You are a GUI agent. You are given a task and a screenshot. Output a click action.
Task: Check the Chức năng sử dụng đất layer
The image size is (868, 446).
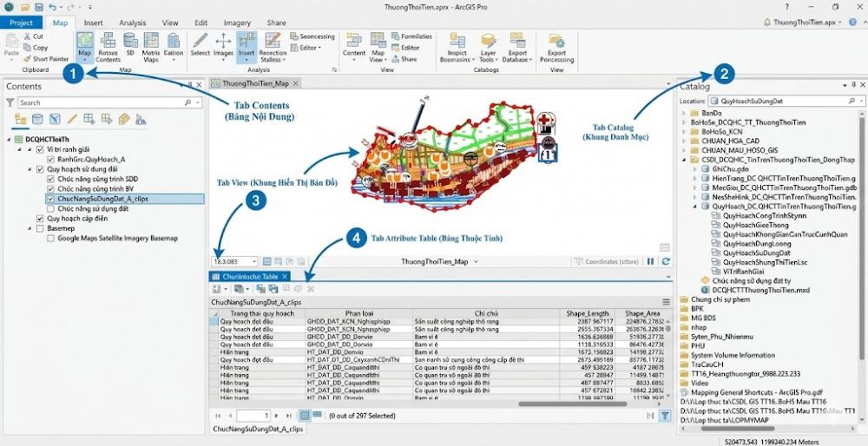pyautogui.click(x=51, y=209)
